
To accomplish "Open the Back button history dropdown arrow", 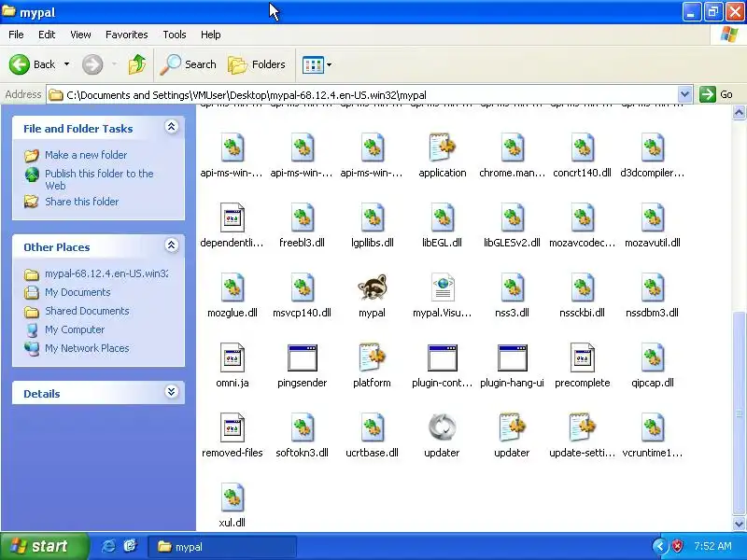I will pos(66,64).
